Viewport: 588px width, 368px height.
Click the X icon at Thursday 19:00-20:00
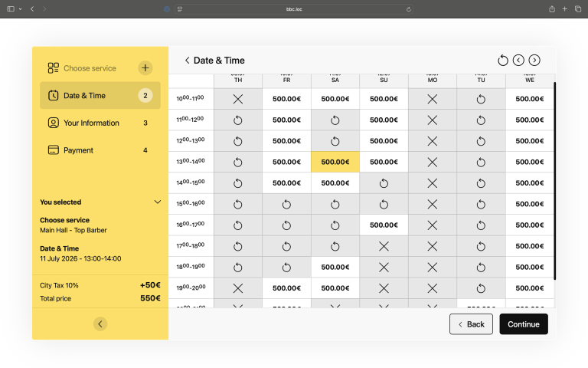[238, 288]
